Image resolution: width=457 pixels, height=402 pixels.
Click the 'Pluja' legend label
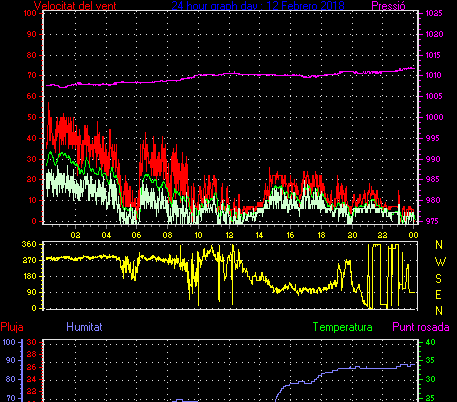click(x=12, y=327)
